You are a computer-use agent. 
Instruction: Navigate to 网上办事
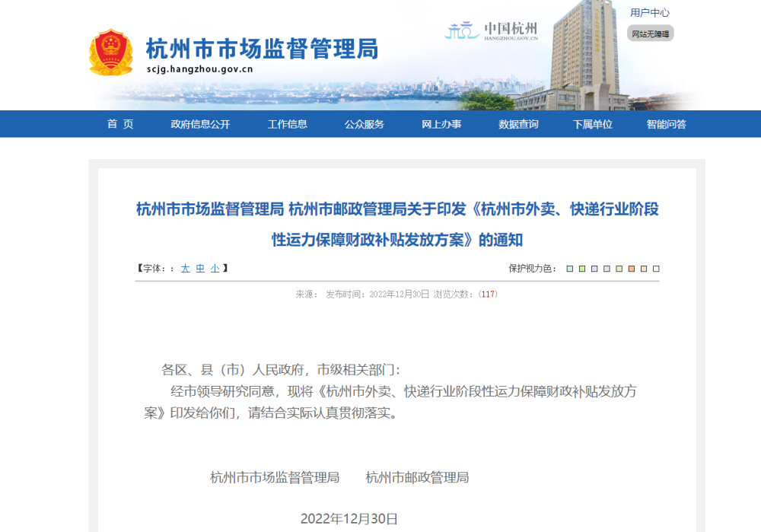point(441,124)
